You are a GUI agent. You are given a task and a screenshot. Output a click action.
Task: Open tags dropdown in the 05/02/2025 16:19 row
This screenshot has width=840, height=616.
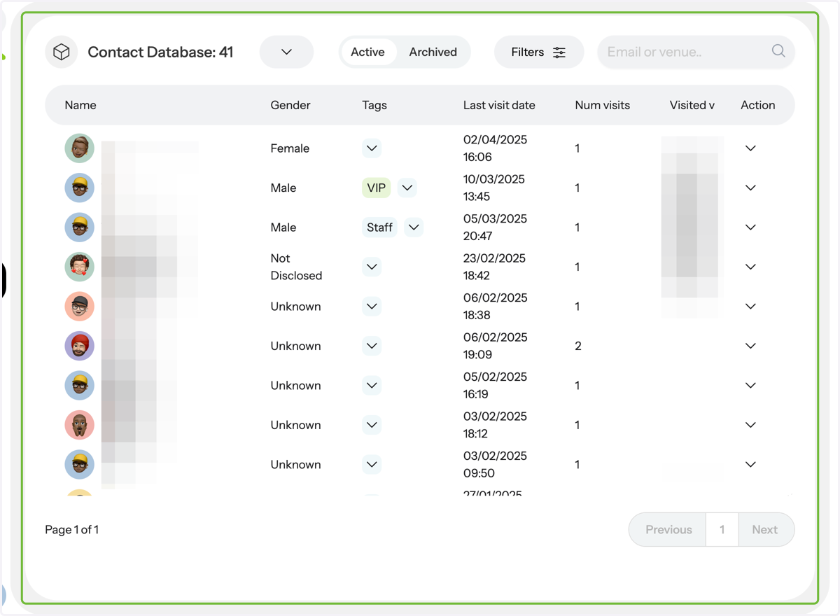372,386
